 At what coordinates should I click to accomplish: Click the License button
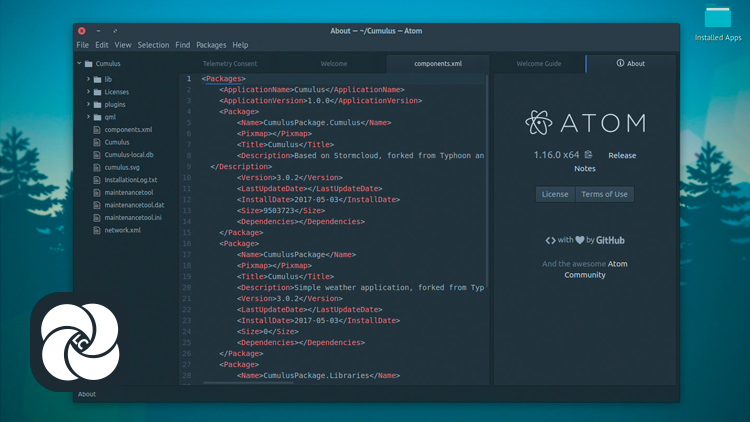(x=555, y=194)
